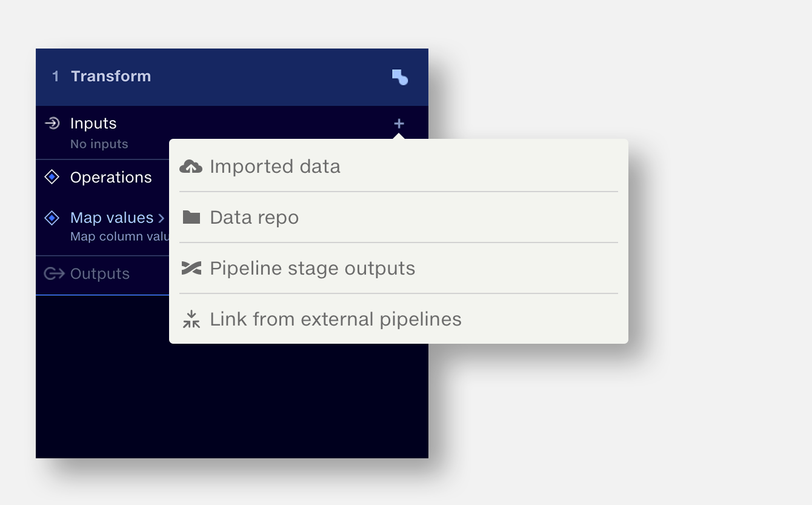This screenshot has height=505, width=812.
Task: Click the Pipeline stage outputs shuffle icon
Action: pyautogui.click(x=191, y=267)
